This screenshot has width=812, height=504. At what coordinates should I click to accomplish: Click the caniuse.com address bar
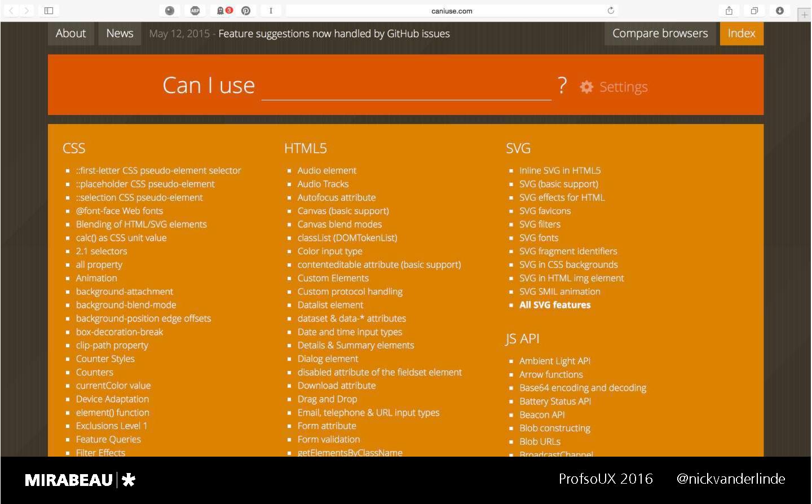pyautogui.click(x=452, y=11)
